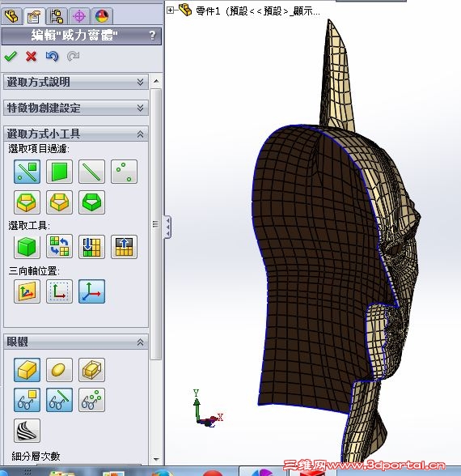
Task: Set triad position to the dashed box option
Action: coord(60,291)
